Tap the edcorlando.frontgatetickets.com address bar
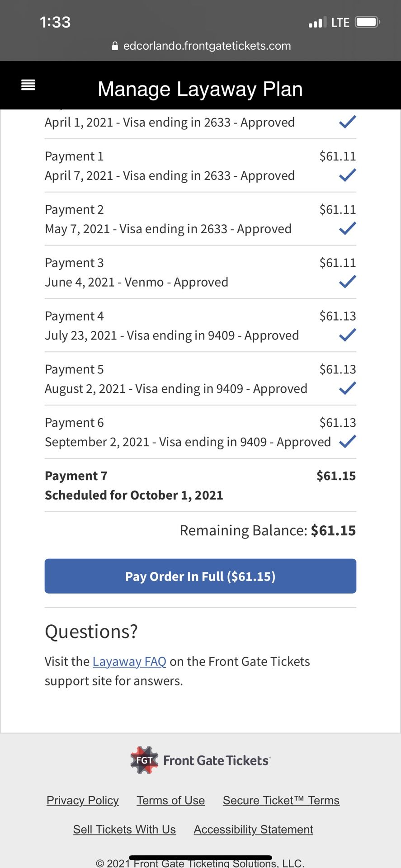The image size is (401, 868). [x=207, y=46]
